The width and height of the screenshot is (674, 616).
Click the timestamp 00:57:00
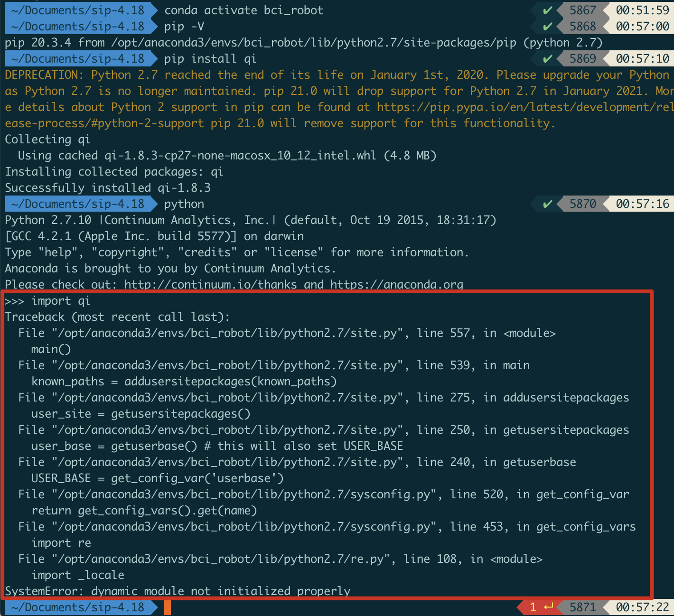[643, 26]
